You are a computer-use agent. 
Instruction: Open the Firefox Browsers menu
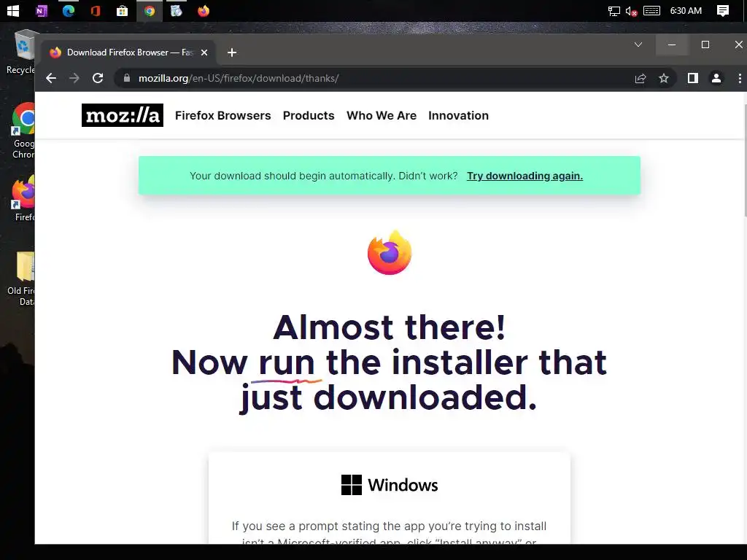[x=223, y=116]
